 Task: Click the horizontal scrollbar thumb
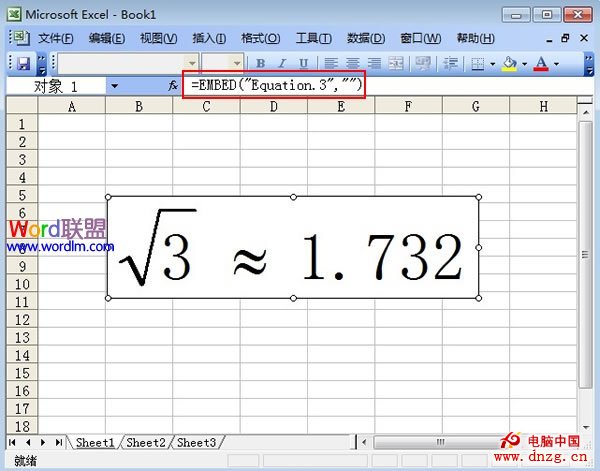[440, 442]
